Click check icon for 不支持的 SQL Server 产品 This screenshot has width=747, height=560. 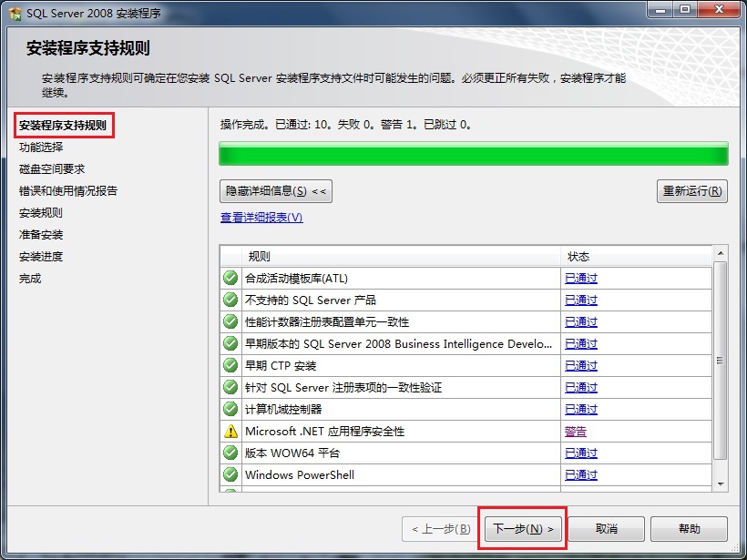pos(230,300)
